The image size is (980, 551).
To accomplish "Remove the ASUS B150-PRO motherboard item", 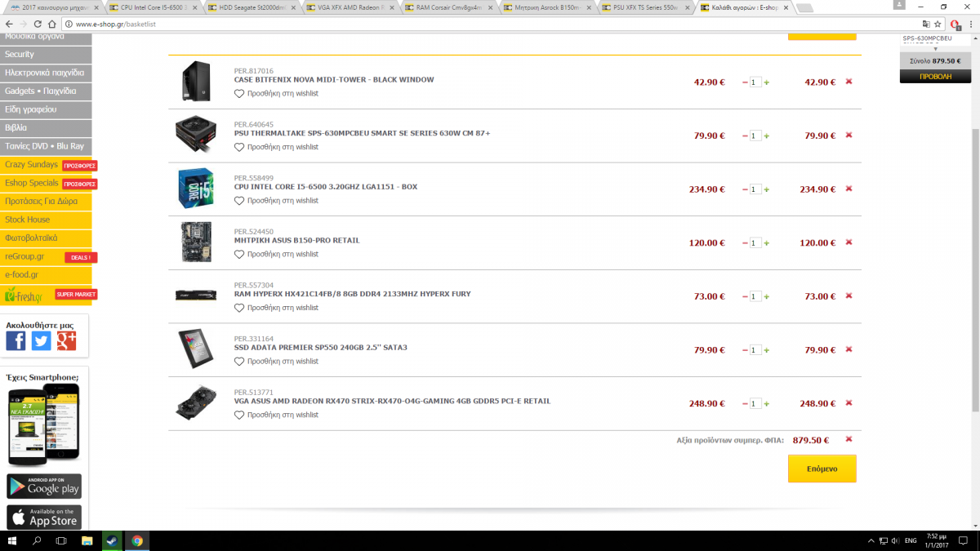I will (x=849, y=242).
